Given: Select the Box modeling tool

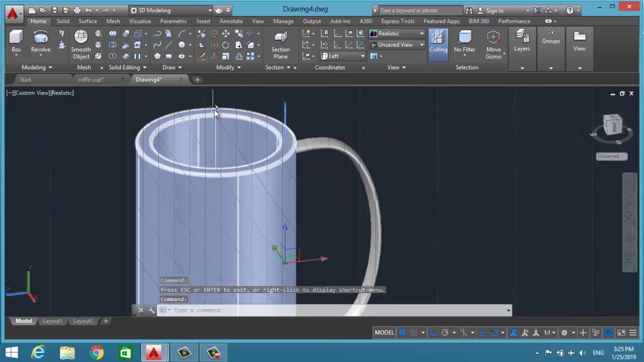Looking at the screenshot, I should pos(16,41).
